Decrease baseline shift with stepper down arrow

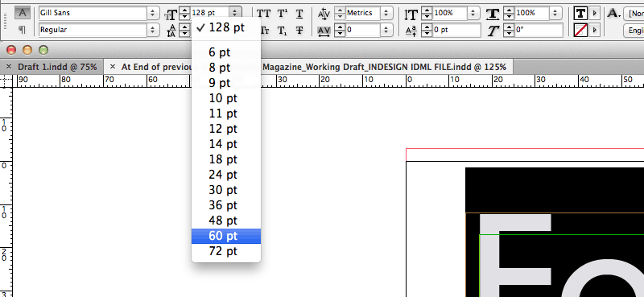[427, 33]
